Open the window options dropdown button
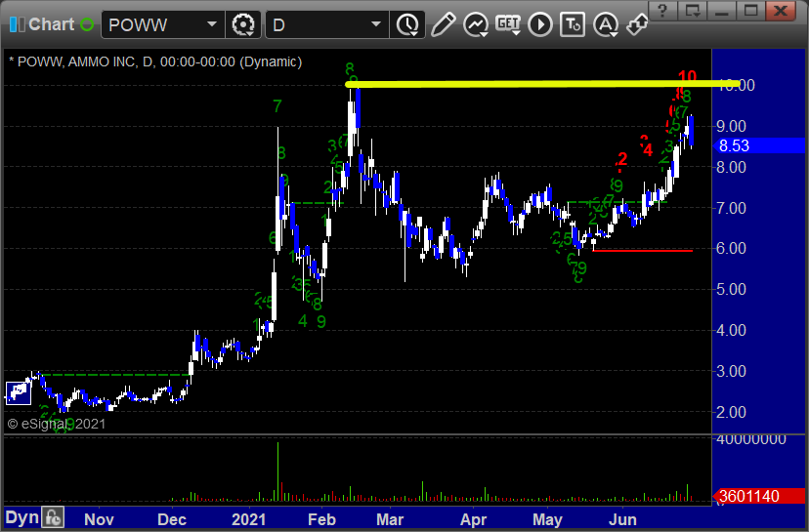Image resolution: width=809 pixels, height=532 pixels. (693, 11)
